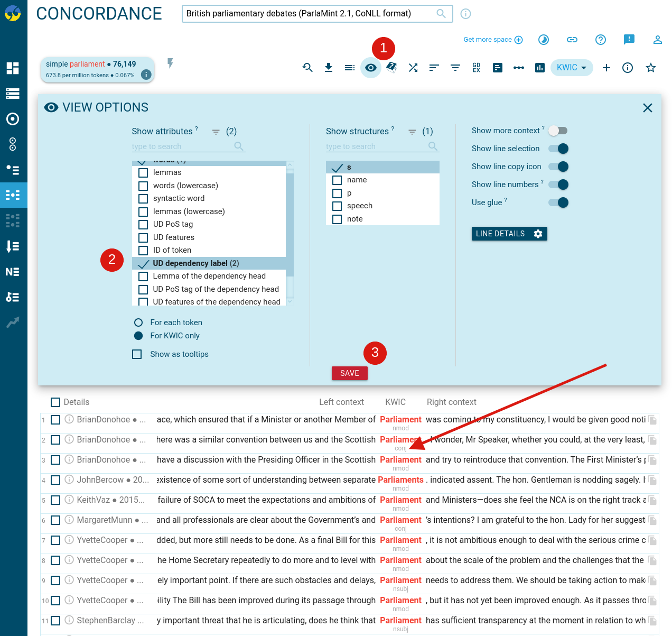Enable the Show more context toggle
Viewport: 672px width, 636px height.
(558, 131)
